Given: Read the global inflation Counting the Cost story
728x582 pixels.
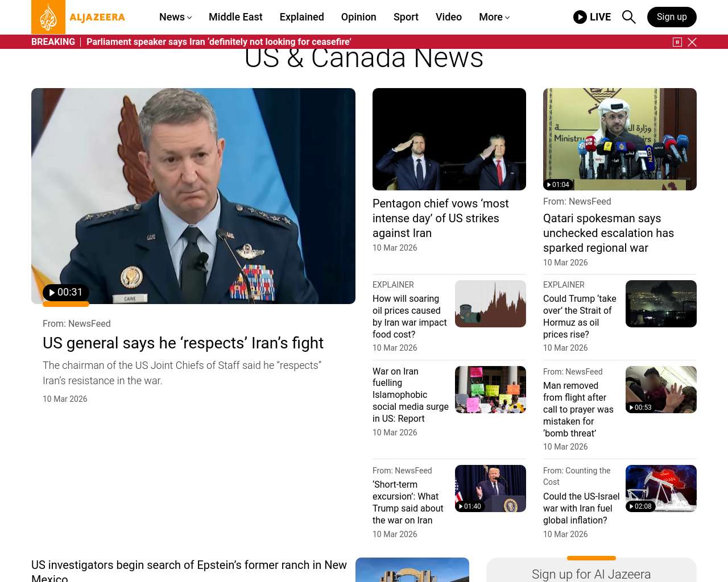Looking at the screenshot, I should [x=581, y=508].
